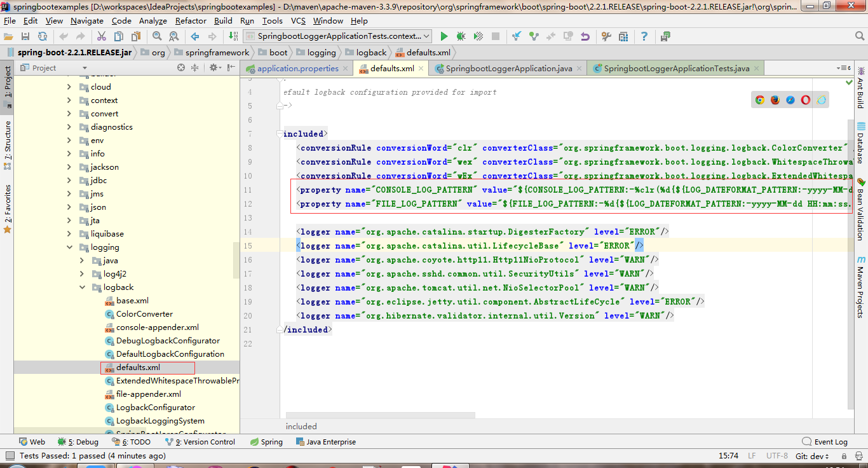This screenshot has height=468, width=868.
Task: Toggle the Bean Validation tool window
Action: pyautogui.click(x=861, y=208)
